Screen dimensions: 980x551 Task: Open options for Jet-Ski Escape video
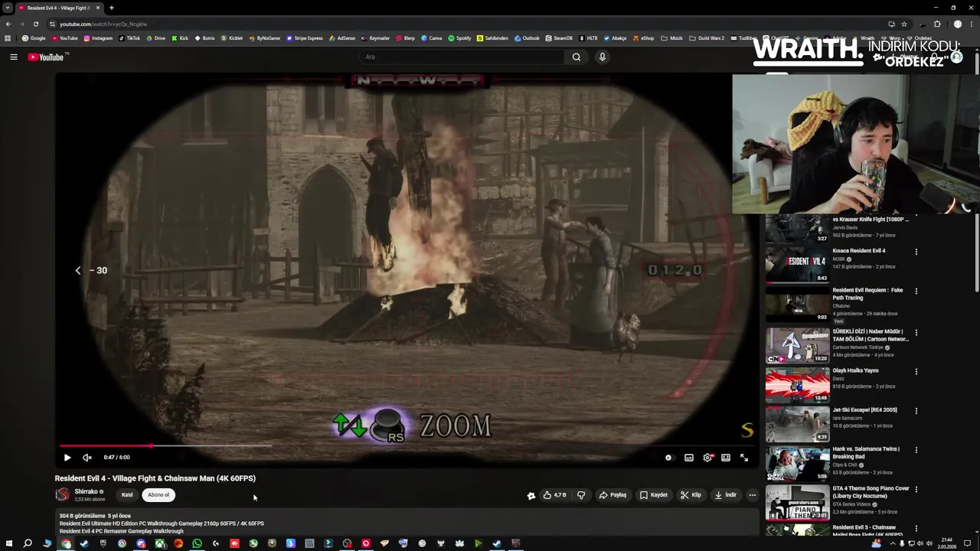click(916, 411)
